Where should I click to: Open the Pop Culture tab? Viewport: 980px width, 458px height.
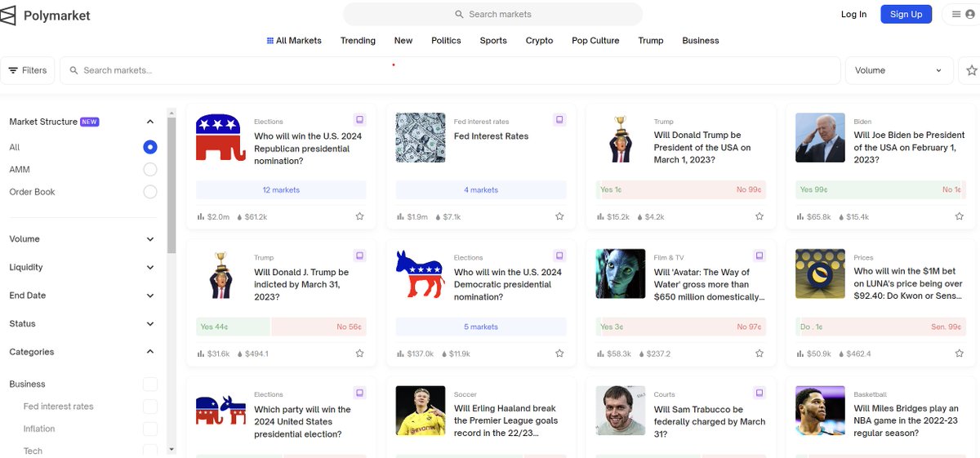595,40
